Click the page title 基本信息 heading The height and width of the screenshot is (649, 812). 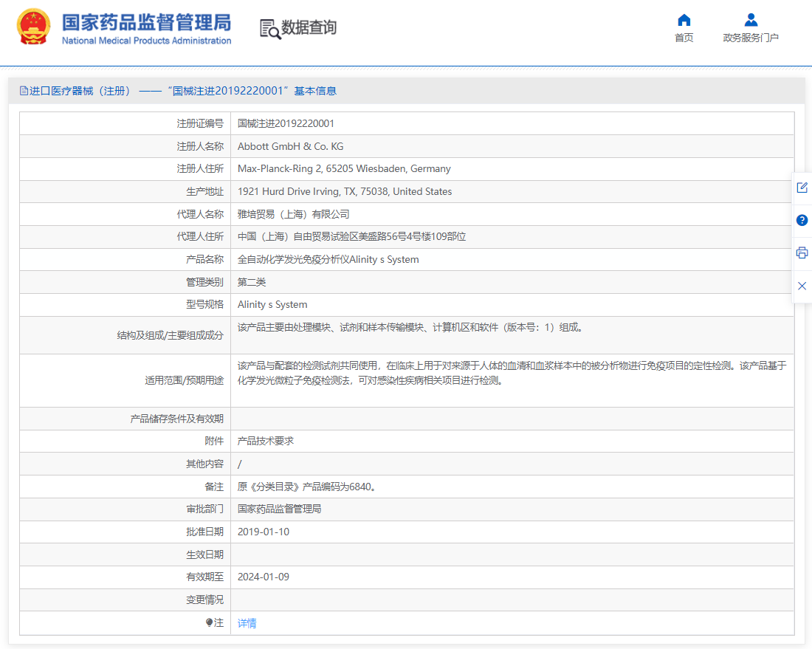315,91
